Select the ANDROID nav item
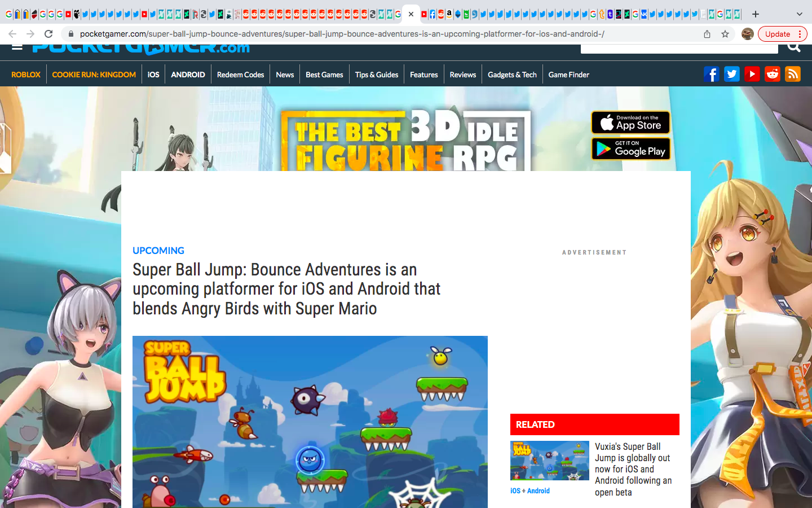This screenshot has width=812, height=508. [188, 75]
